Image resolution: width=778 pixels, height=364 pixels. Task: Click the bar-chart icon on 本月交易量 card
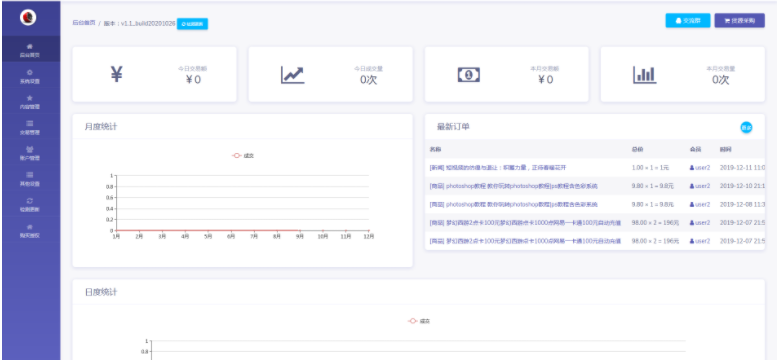645,75
